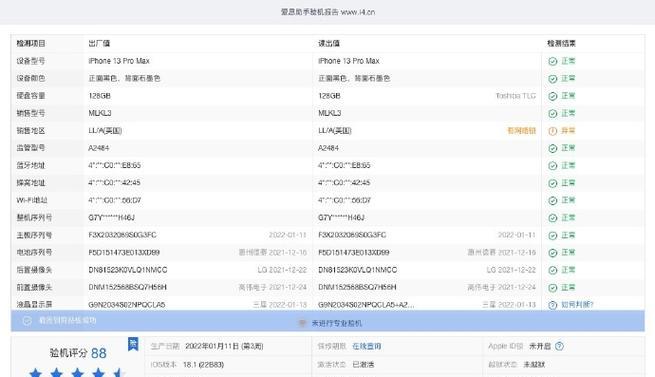655x377 pixels.
Task: Click the read value iPhone 13 Pro Max
Action: click(349, 61)
